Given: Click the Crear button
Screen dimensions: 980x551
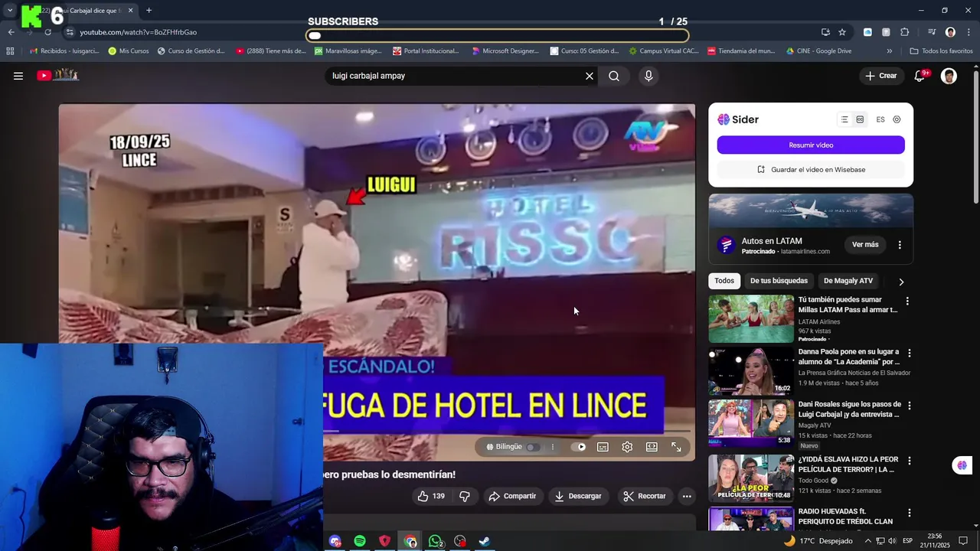Looking at the screenshot, I should point(881,76).
